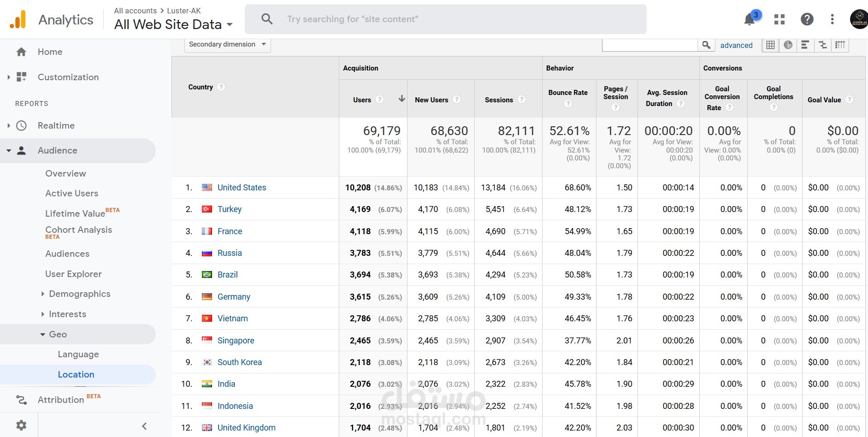Open Admin settings gear
This screenshot has width=868, height=437.
pos(21,425)
